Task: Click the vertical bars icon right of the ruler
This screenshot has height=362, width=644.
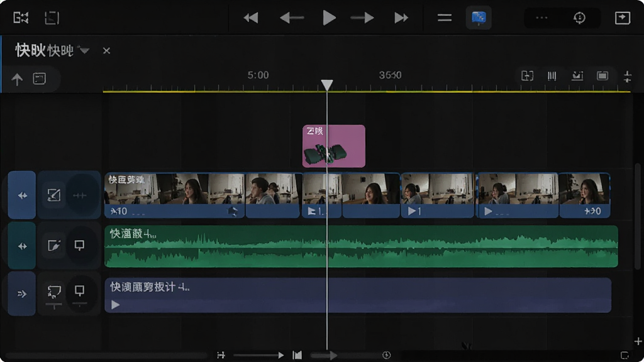Action: point(552,75)
